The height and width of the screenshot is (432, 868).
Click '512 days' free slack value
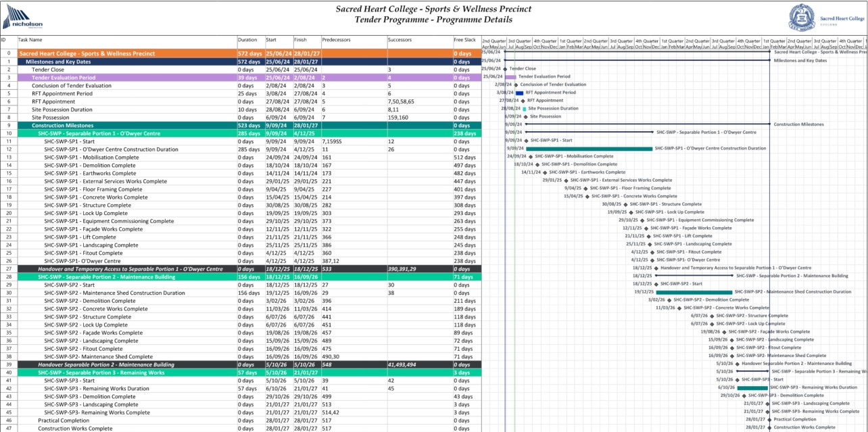pyautogui.click(x=464, y=158)
